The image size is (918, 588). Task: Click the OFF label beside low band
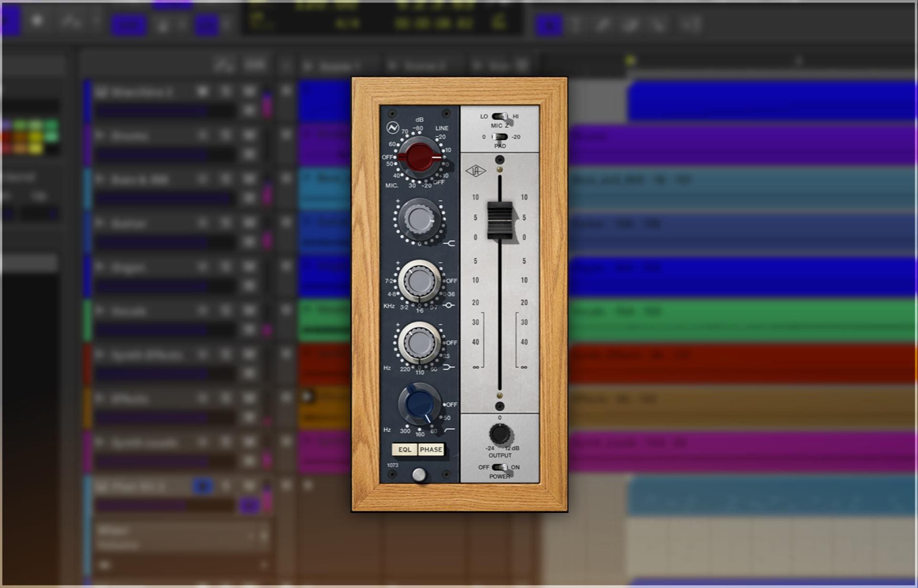(x=451, y=343)
